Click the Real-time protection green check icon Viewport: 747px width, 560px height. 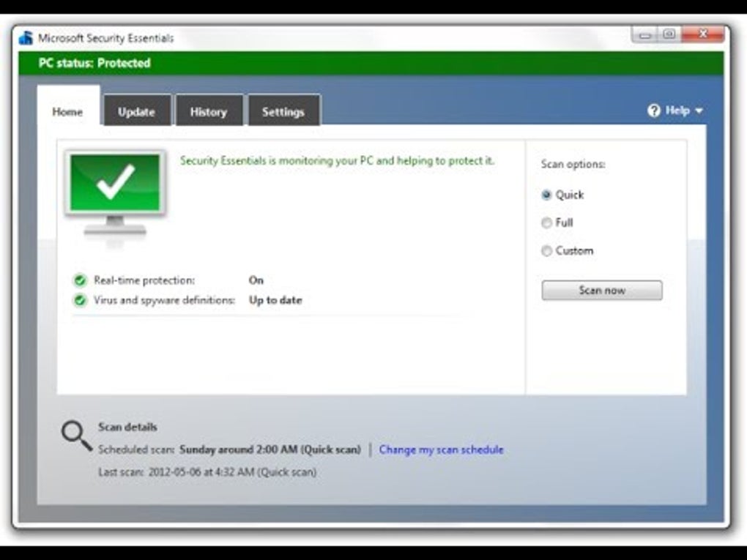[x=80, y=280]
